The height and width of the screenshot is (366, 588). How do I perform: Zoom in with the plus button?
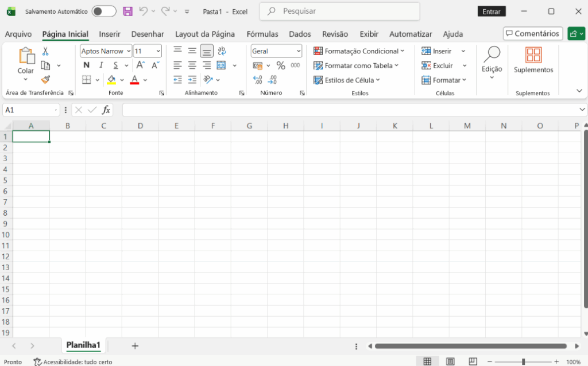tap(556, 361)
